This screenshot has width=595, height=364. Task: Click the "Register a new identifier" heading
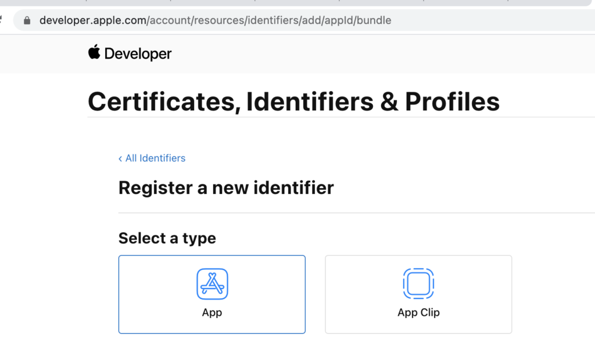click(x=226, y=188)
